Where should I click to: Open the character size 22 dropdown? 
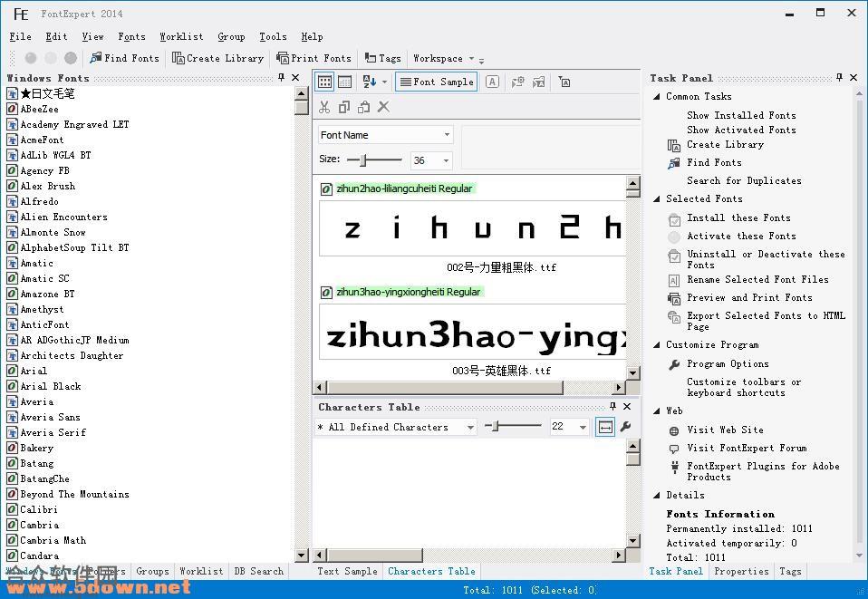pos(583,427)
